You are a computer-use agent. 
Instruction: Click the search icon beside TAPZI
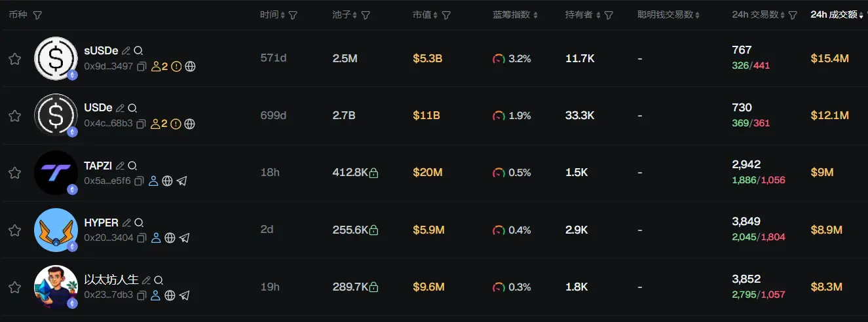133,166
